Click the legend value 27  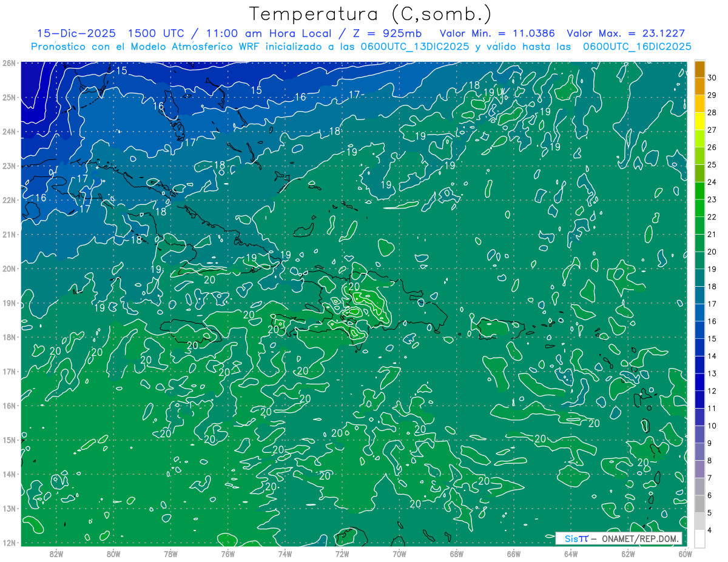point(712,130)
